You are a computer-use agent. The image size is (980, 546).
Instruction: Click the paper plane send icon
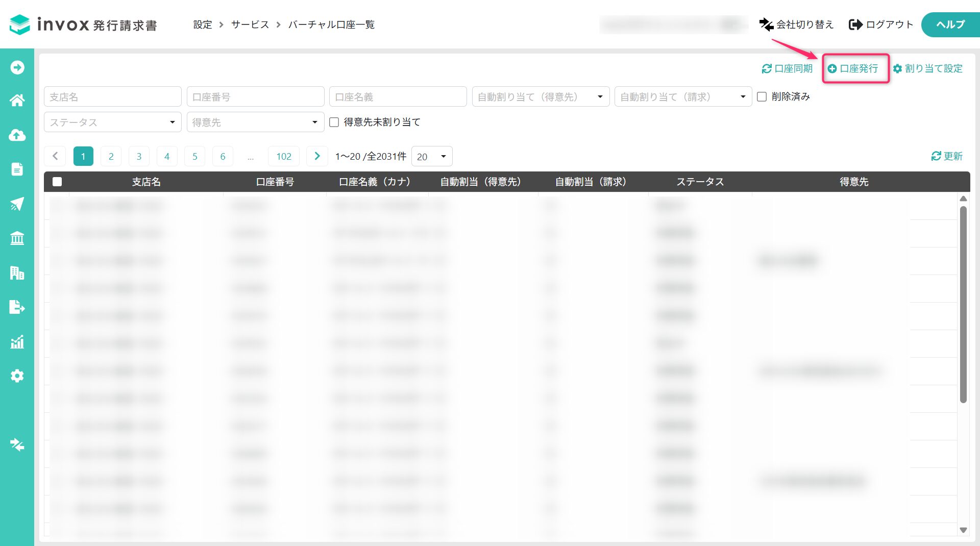pyautogui.click(x=17, y=204)
